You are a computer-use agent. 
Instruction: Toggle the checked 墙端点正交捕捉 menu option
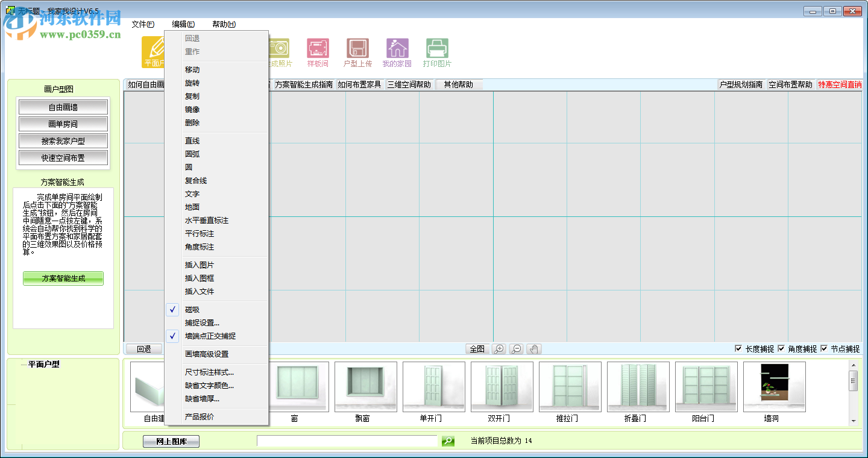click(217, 336)
